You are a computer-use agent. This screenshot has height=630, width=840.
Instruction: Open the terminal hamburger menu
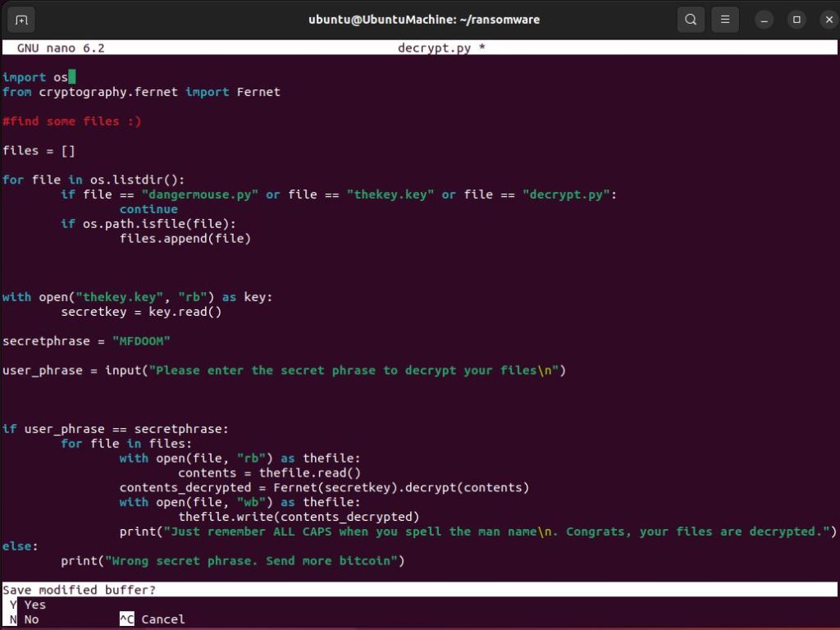tap(725, 20)
